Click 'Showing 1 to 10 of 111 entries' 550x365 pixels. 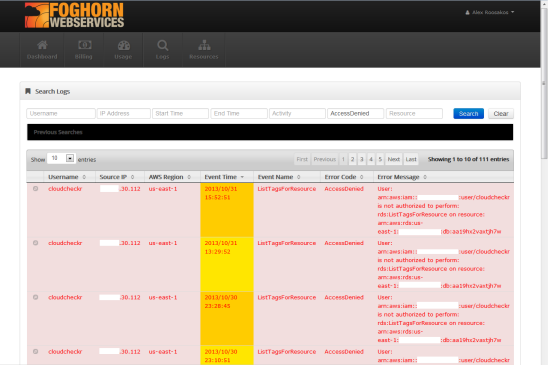pyautogui.click(x=468, y=159)
